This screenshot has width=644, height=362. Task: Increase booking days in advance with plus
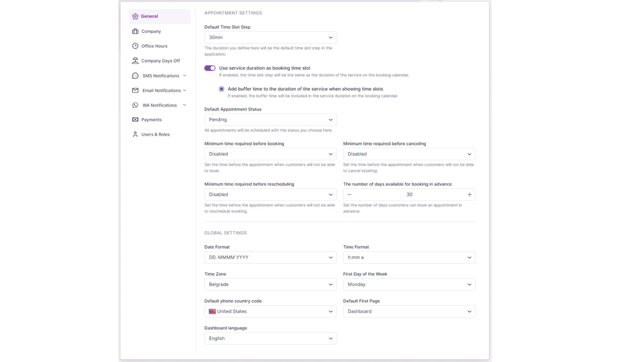[x=469, y=195]
